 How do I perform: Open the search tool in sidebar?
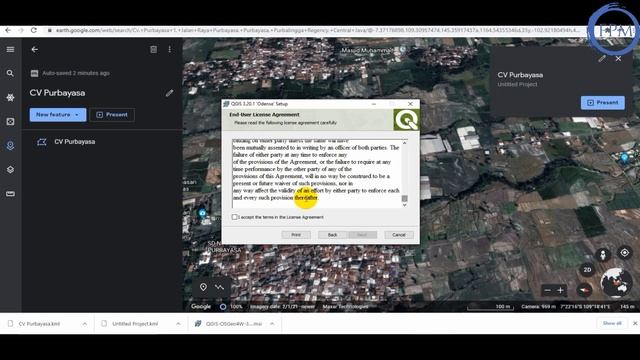click(10, 73)
